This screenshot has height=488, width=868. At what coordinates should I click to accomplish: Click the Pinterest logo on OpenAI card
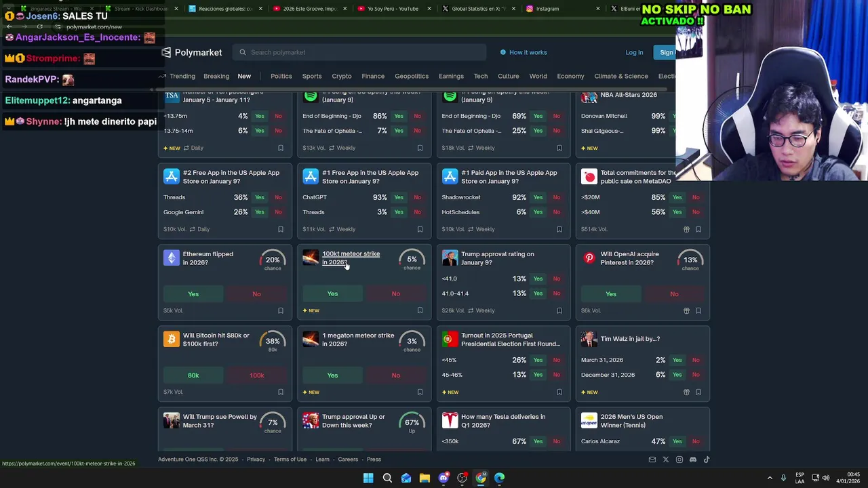pyautogui.click(x=589, y=258)
